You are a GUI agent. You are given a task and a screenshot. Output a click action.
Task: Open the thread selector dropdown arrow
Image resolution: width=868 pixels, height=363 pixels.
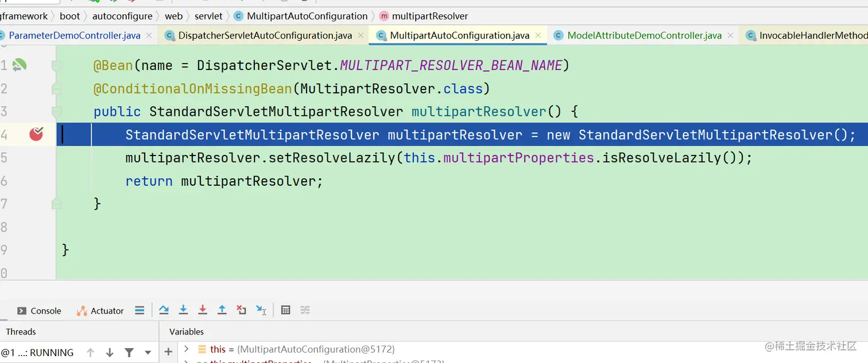tap(148, 353)
